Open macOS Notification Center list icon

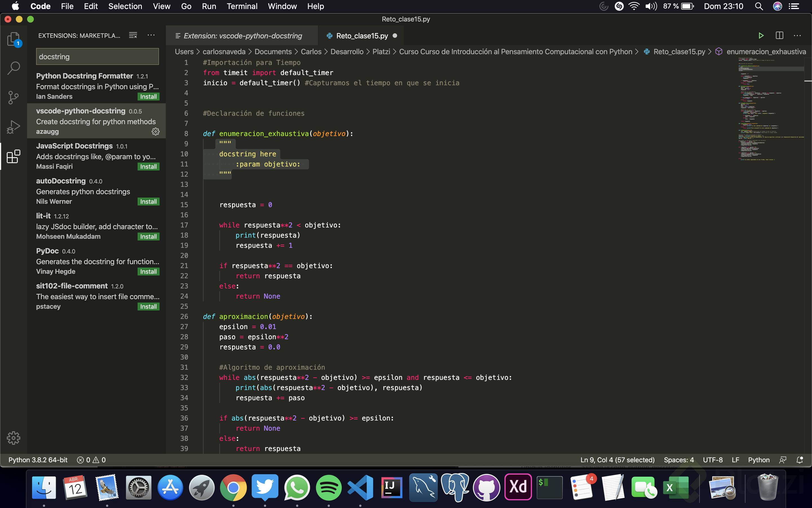point(794,6)
